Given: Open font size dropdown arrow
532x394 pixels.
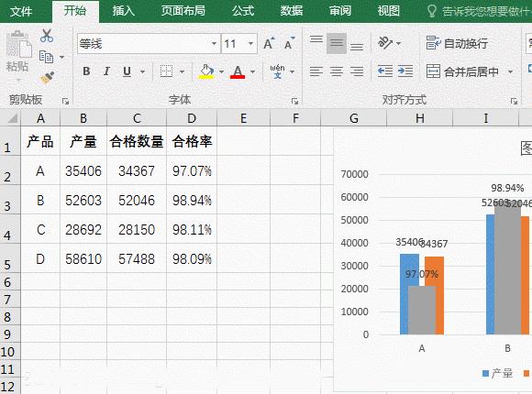Looking at the screenshot, I should 250,43.
